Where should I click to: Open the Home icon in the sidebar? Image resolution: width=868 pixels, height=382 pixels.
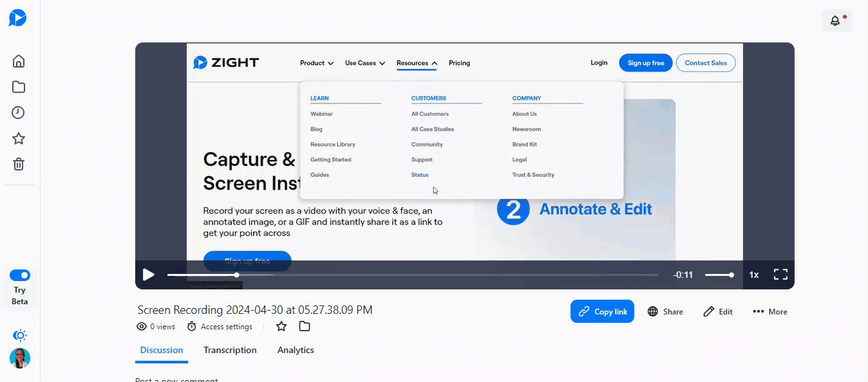pos(19,61)
